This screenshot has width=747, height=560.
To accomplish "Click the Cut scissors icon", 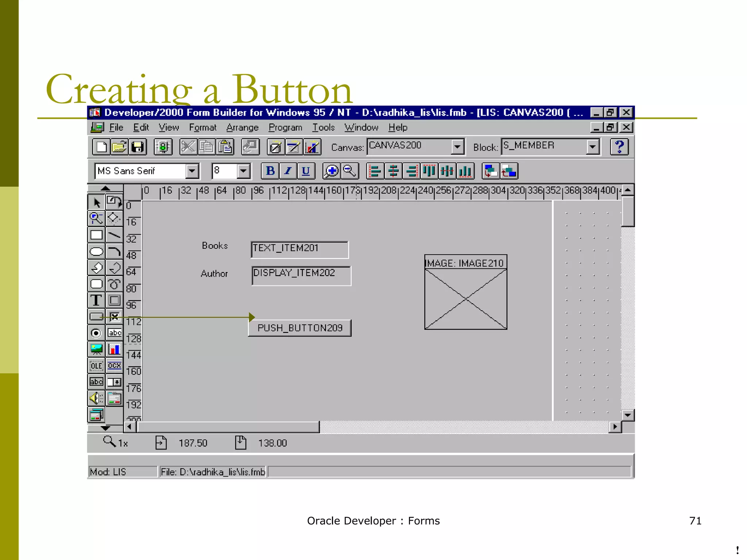I will [189, 147].
